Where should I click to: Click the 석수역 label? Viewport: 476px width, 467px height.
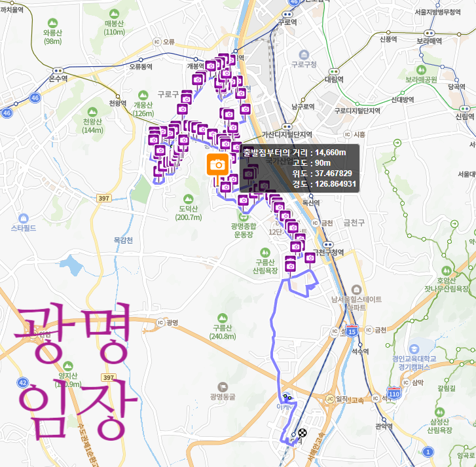click(360, 352)
